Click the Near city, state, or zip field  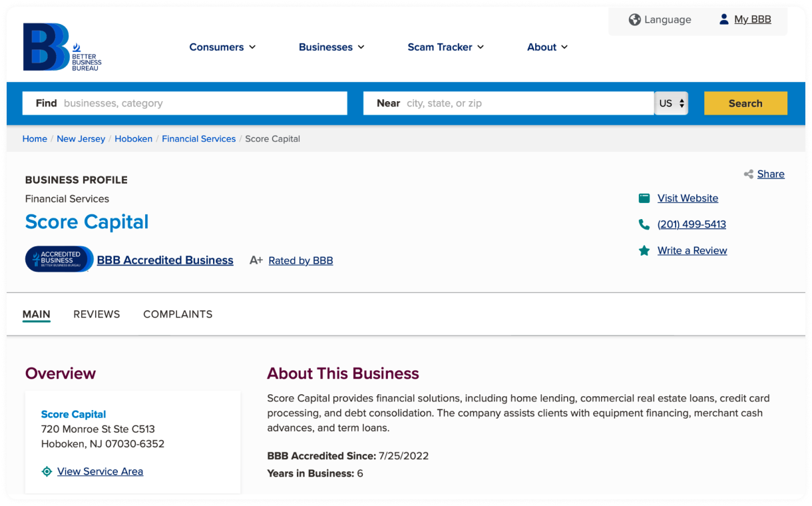coord(508,103)
